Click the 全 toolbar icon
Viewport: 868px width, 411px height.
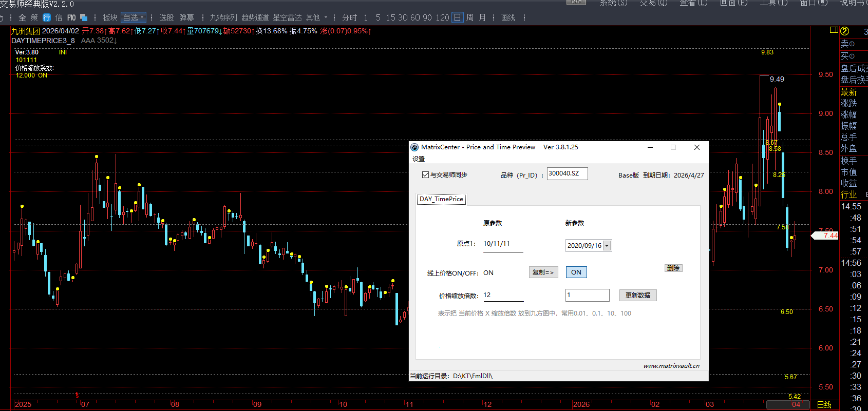pyautogui.click(x=22, y=17)
